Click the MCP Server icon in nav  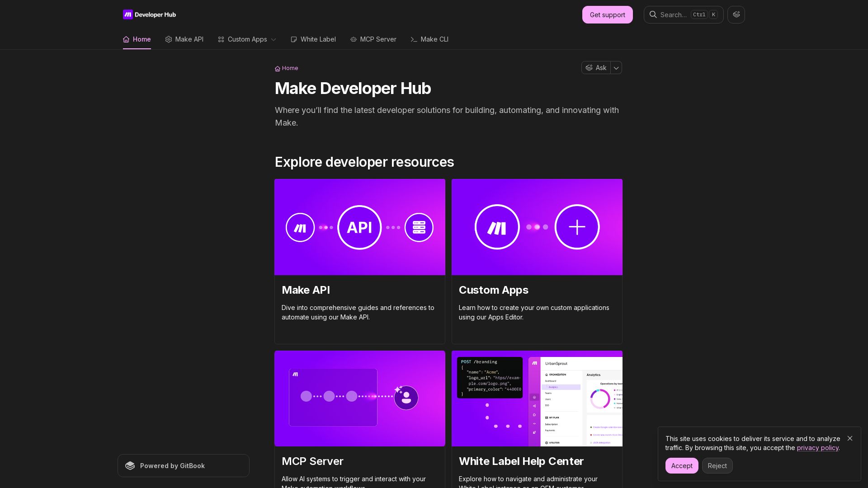(x=354, y=39)
